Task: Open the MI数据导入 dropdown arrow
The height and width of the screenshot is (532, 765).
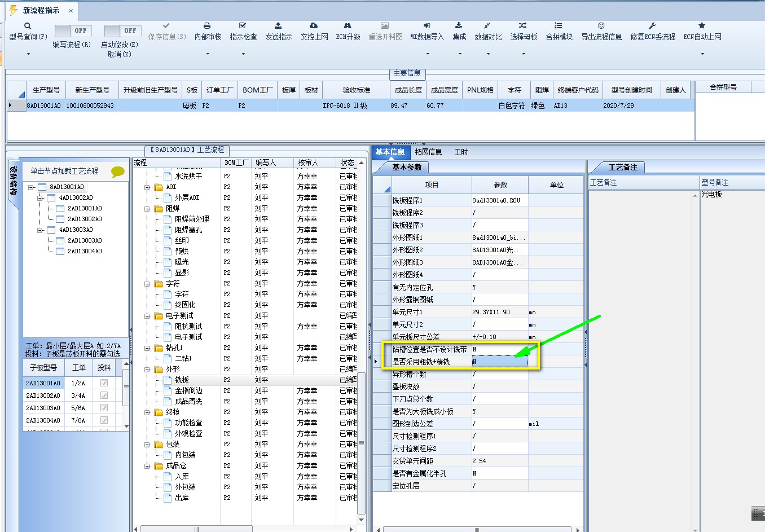Action: 428,54
